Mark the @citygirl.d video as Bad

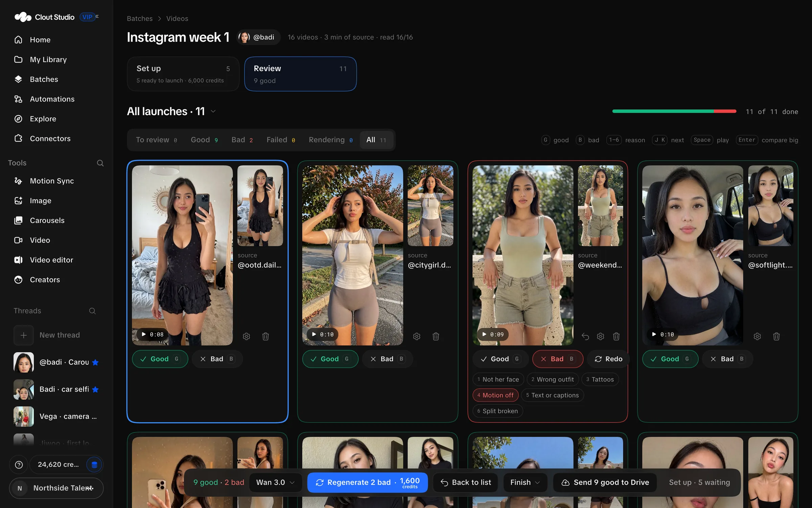(x=387, y=359)
